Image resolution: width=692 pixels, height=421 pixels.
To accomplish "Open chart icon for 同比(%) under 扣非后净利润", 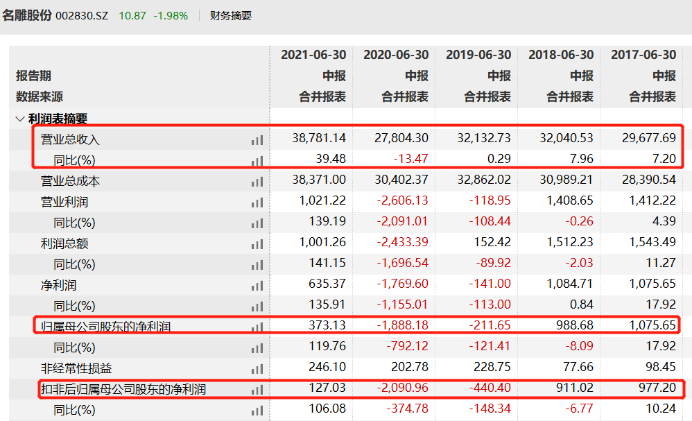I will tap(257, 410).
